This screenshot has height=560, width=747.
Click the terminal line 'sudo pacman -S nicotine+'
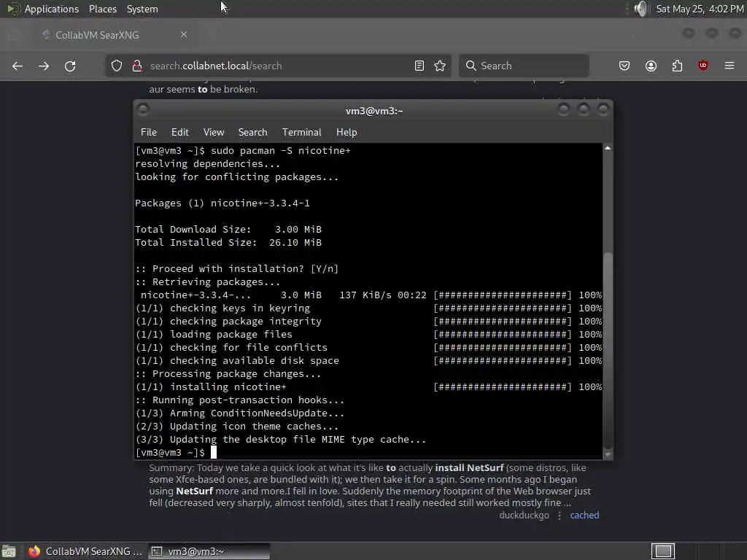pyautogui.click(x=281, y=150)
